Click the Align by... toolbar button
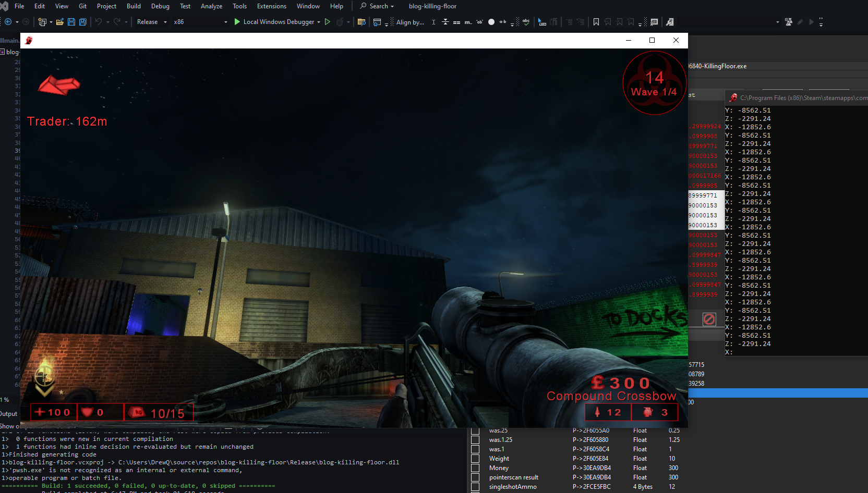Screen dimensions: 868x493 (411, 22)
